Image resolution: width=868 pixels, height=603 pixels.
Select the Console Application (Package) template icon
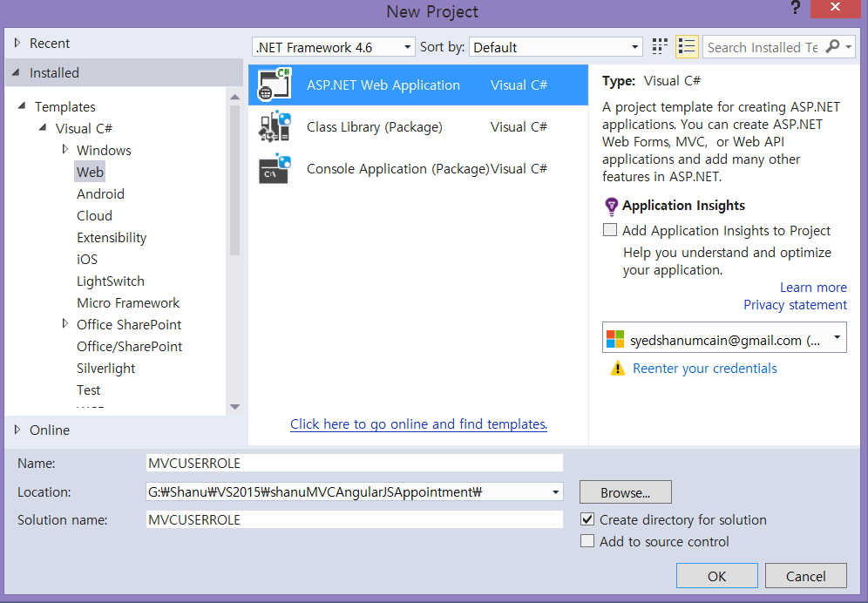(275, 169)
